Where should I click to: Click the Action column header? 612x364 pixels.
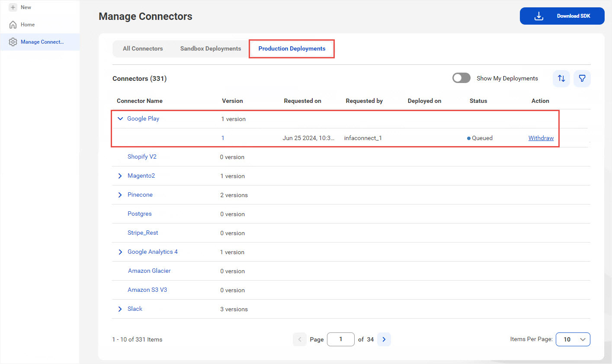coord(540,101)
